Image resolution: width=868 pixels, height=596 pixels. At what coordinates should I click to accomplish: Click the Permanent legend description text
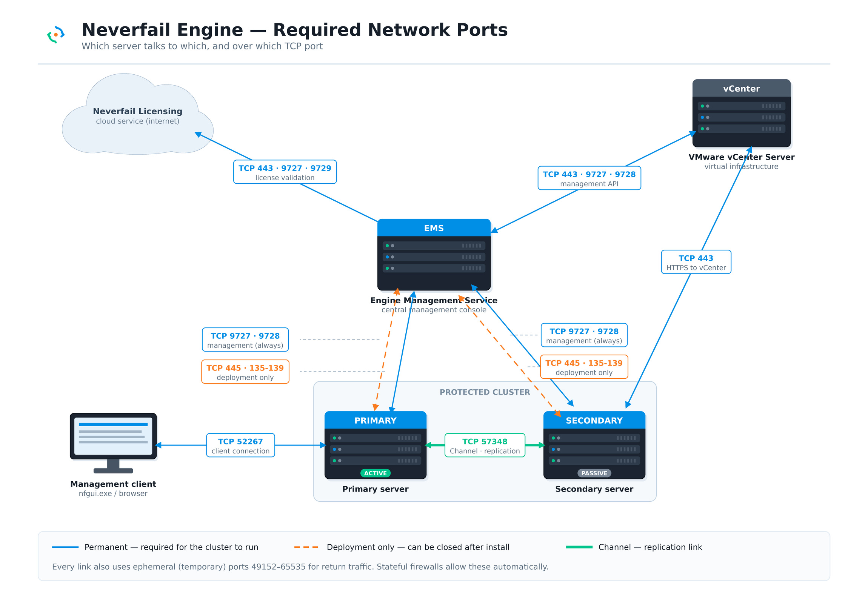click(171, 547)
